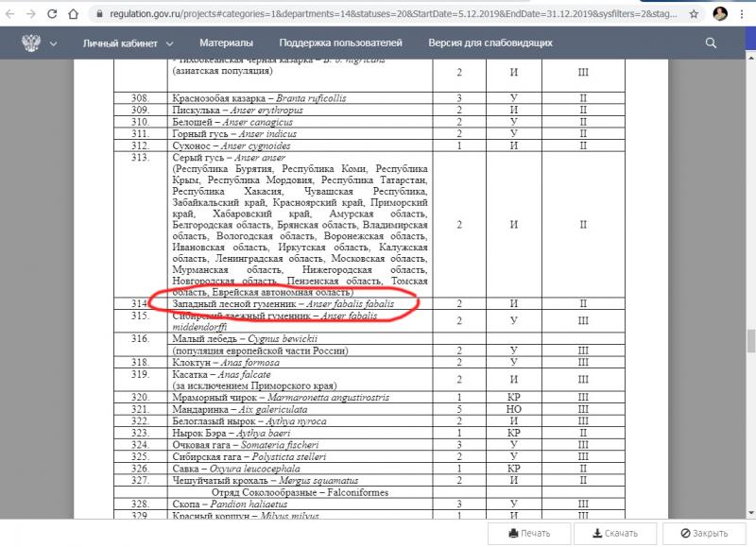Image resolution: width=756 pixels, height=547 pixels.
Task: Click the status КР in the Мраморный чирок row
Action: (514, 398)
